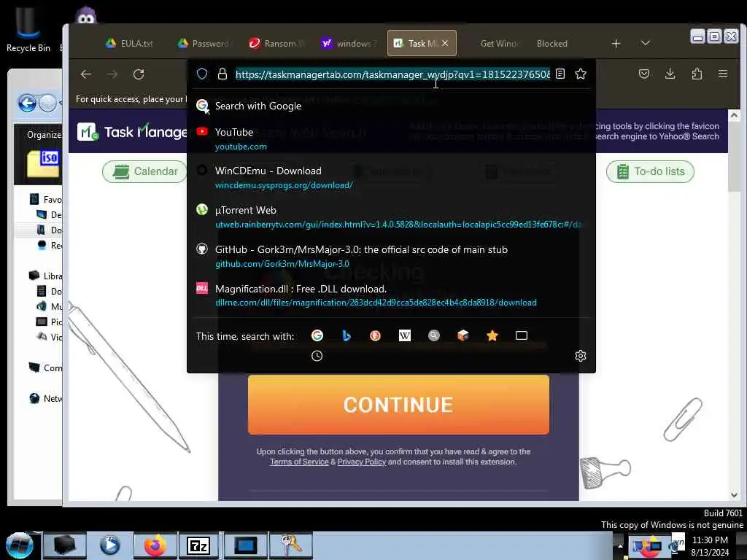
Task: Select the YouTube suggestion
Action: [x=392, y=139]
